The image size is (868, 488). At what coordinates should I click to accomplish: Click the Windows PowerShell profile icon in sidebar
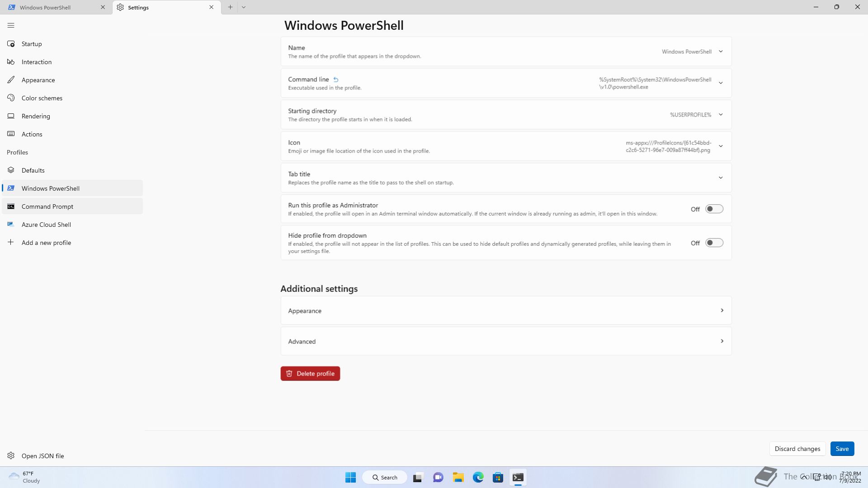click(x=11, y=188)
